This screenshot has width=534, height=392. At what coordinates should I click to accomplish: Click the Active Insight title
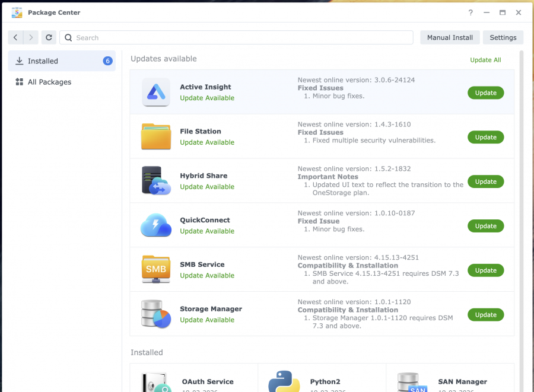[x=205, y=87]
